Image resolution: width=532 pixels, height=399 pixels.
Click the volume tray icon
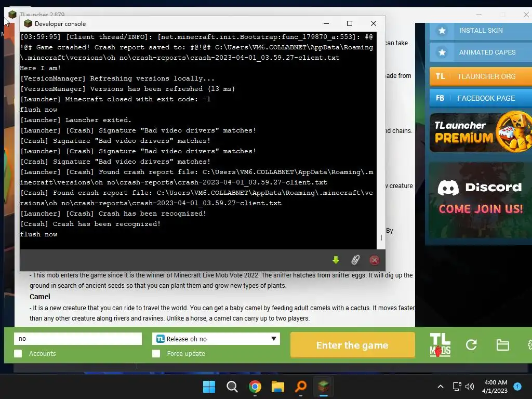coord(470,387)
